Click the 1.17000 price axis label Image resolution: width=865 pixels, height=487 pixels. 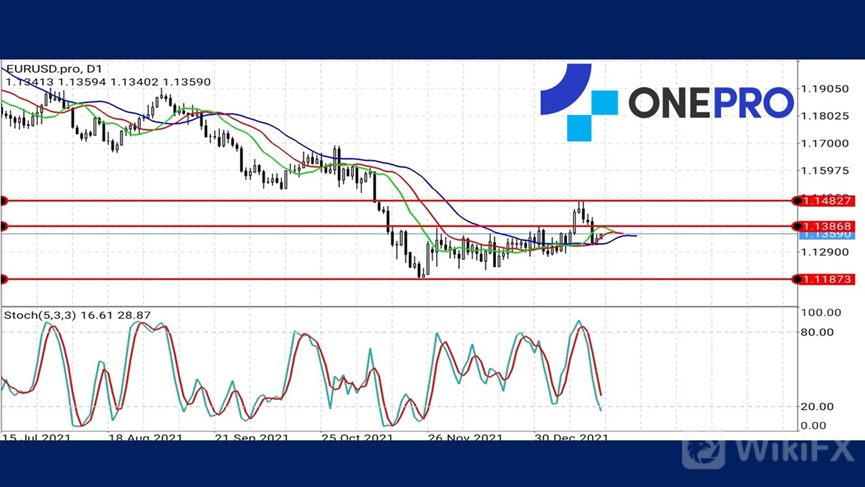point(825,143)
